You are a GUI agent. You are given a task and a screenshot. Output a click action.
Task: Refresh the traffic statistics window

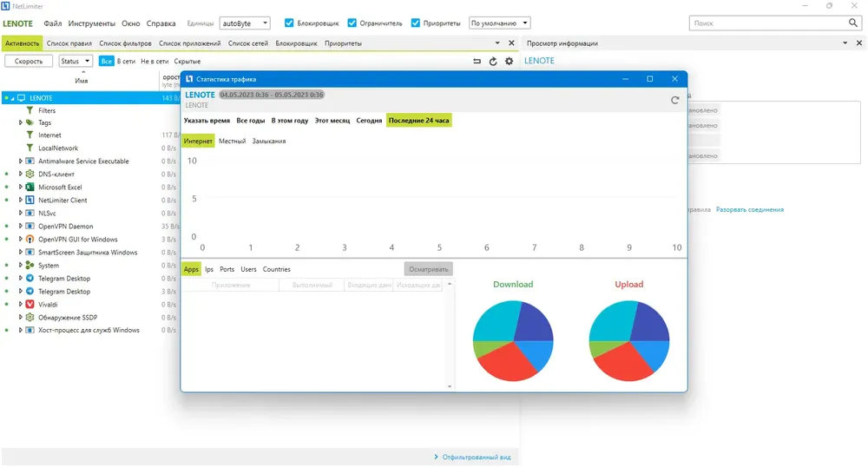point(674,100)
